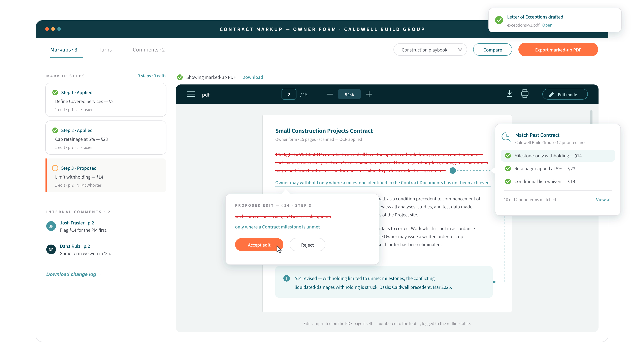Open the Construction playbook dropdown
The image size is (644, 362).
(430, 50)
